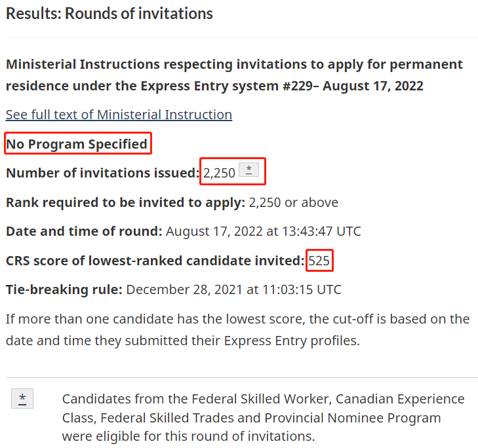Click the Rank required to be invited label
478x448 pixels.
(126, 202)
